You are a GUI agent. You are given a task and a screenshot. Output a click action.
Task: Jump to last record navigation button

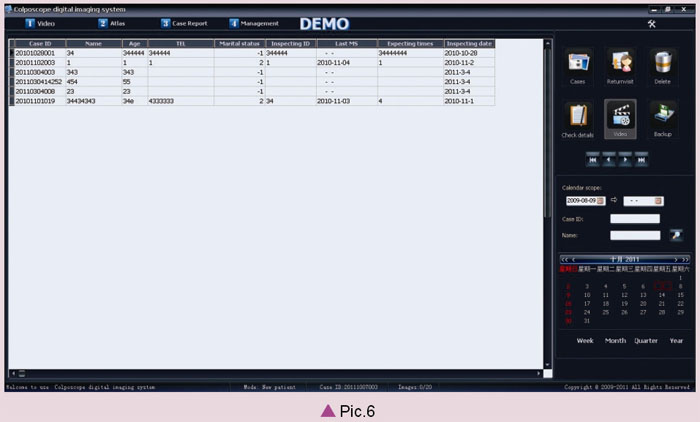(x=642, y=159)
